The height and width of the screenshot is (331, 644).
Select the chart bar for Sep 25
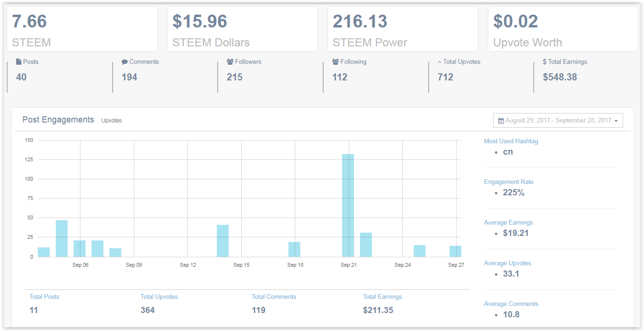point(420,251)
